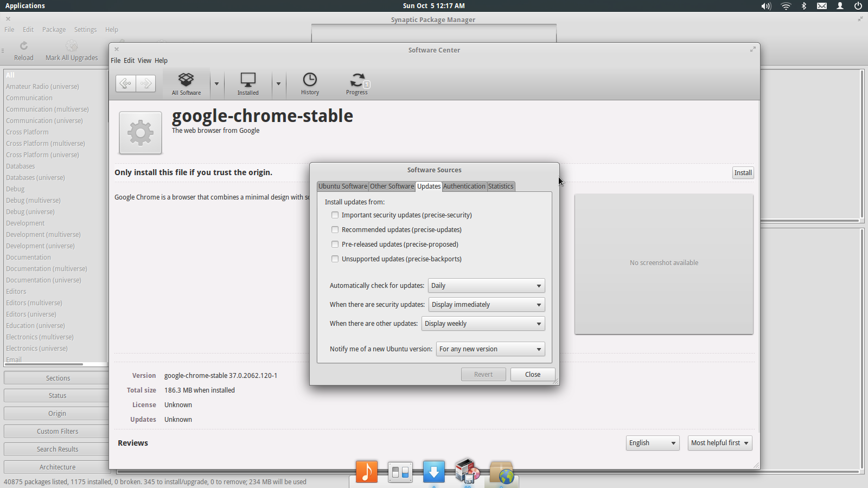Open the power session menu icon
868x488 pixels.
coord(858,6)
